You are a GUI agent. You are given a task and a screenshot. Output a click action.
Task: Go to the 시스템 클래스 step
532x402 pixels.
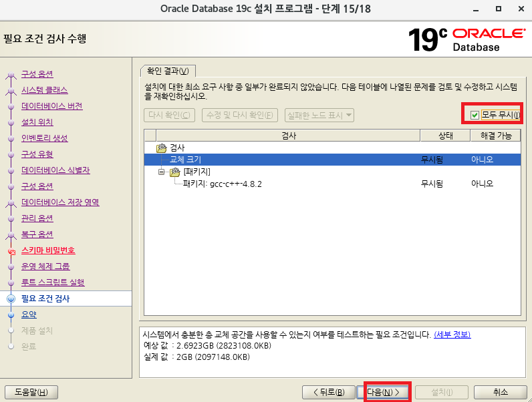(x=45, y=90)
